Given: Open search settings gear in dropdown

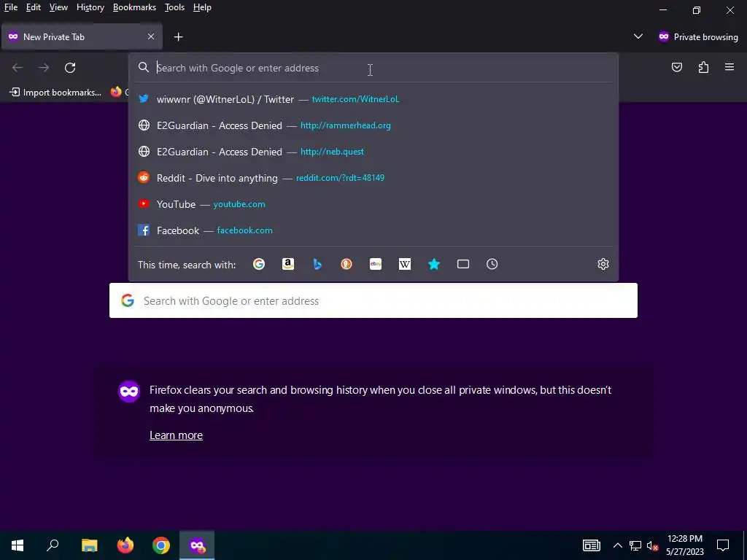Looking at the screenshot, I should 603,264.
